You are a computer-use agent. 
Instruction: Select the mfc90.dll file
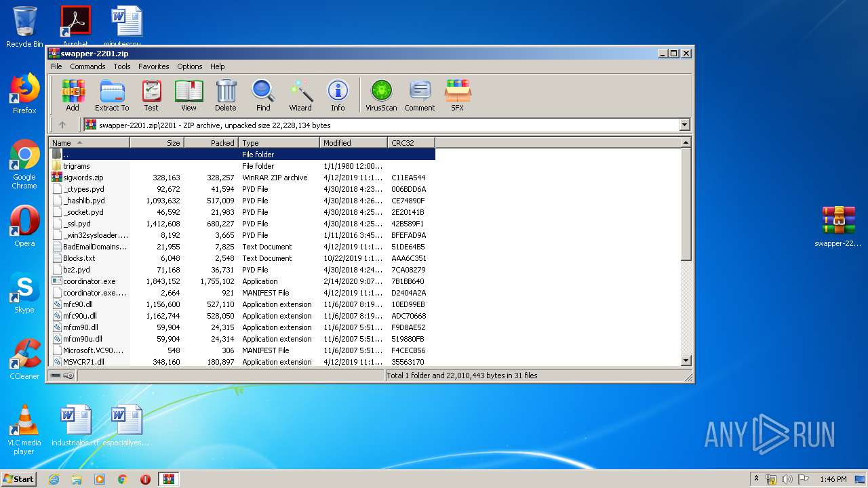(x=242, y=304)
